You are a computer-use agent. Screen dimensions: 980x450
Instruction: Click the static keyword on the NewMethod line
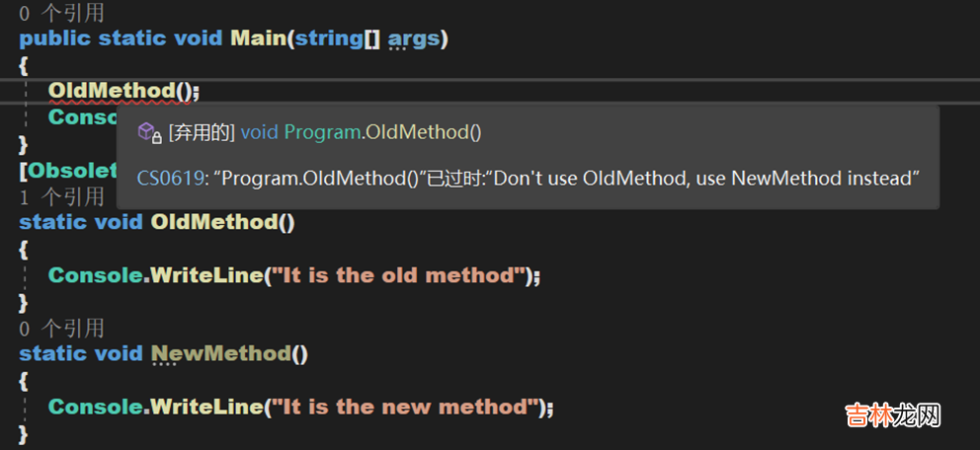(x=52, y=353)
